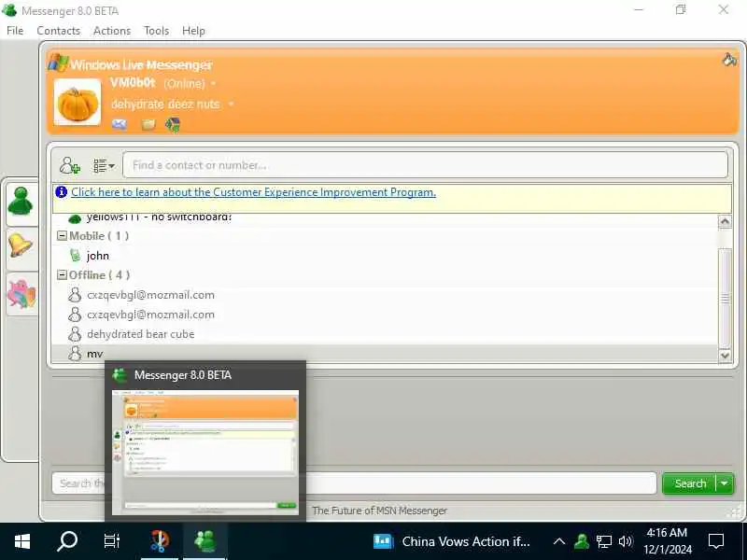
Task: Select the green buddy contacts tab
Action: click(21, 201)
